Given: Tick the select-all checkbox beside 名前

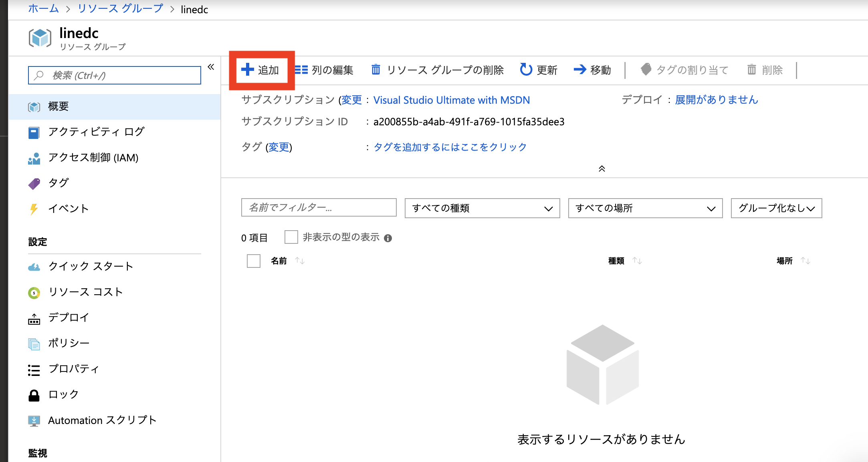Looking at the screenshot, I should pyautogui.click(x=254, y=261).
